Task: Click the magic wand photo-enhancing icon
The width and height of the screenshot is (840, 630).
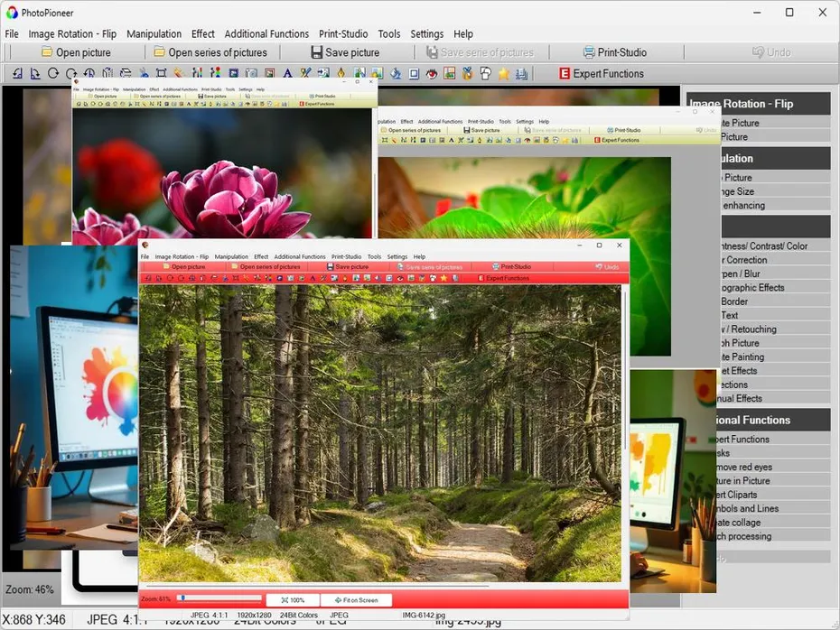Action: 176,73
